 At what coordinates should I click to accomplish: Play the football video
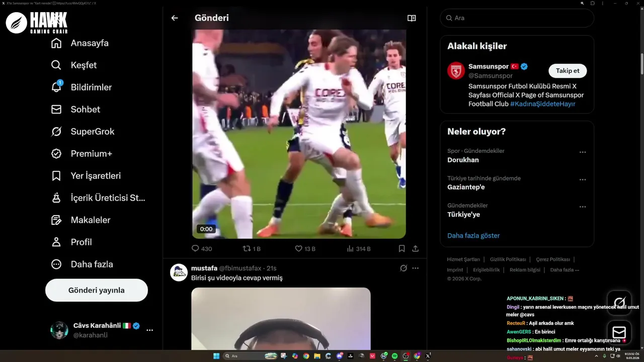pyautogui.click(x=299, y=134)
